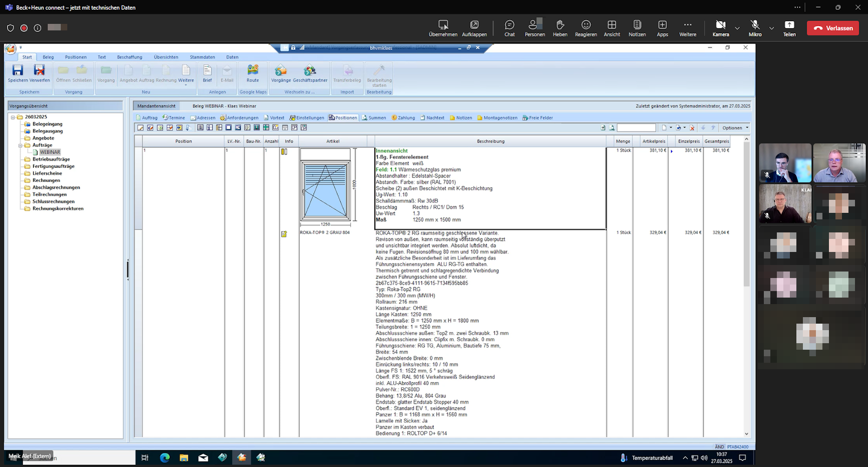Open the Kamera options dropdown arrow
The image size is (868, 467).
click(737, 28)
